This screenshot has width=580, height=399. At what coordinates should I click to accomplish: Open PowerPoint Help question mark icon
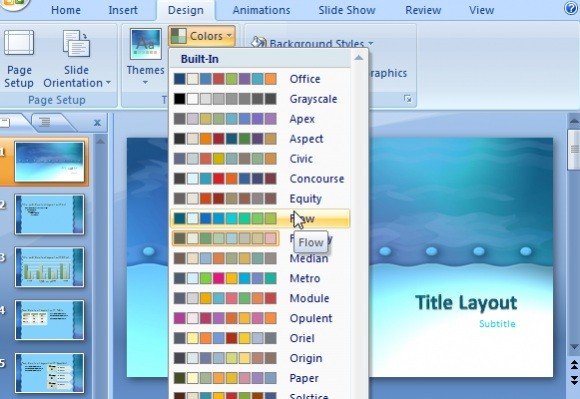pyautogui.click(x=571, y=8)
